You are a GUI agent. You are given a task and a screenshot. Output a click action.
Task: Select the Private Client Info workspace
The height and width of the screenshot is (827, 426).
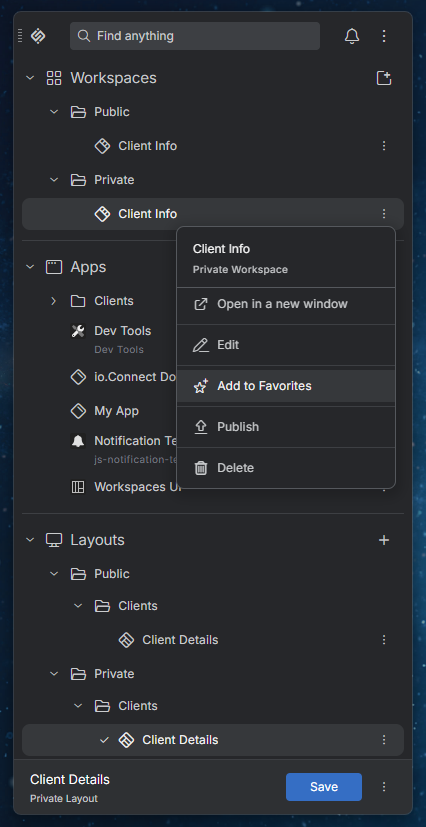(x=213, y=214)
